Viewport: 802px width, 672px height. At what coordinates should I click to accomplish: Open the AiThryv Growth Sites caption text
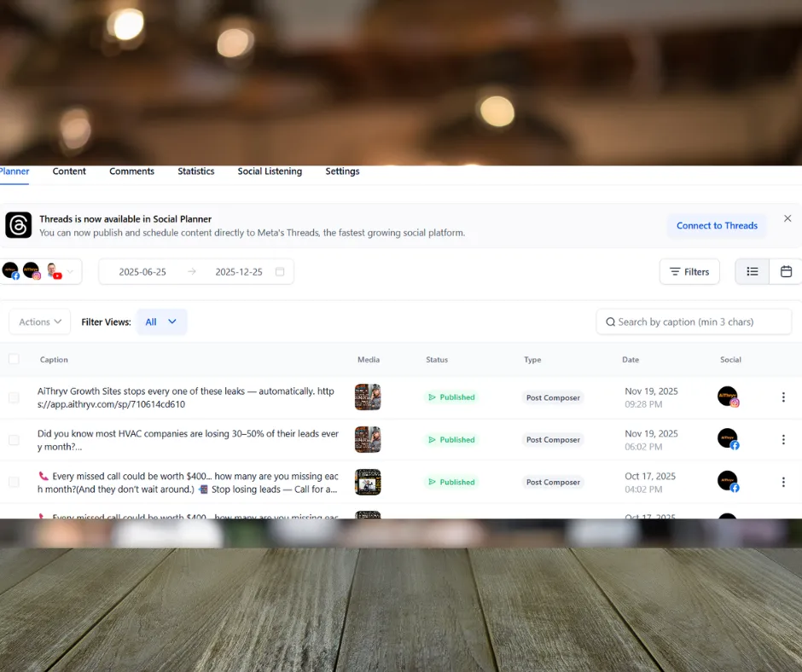pos(186,397)
